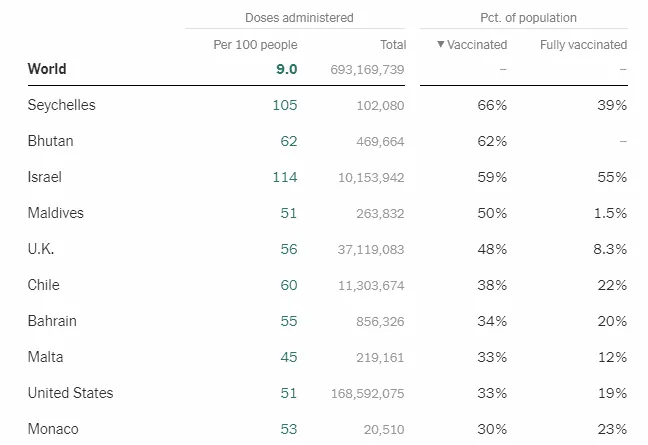Screen dimensions: 648x445
Task: Click the Malta row label
Action: (x=45, y=357)
